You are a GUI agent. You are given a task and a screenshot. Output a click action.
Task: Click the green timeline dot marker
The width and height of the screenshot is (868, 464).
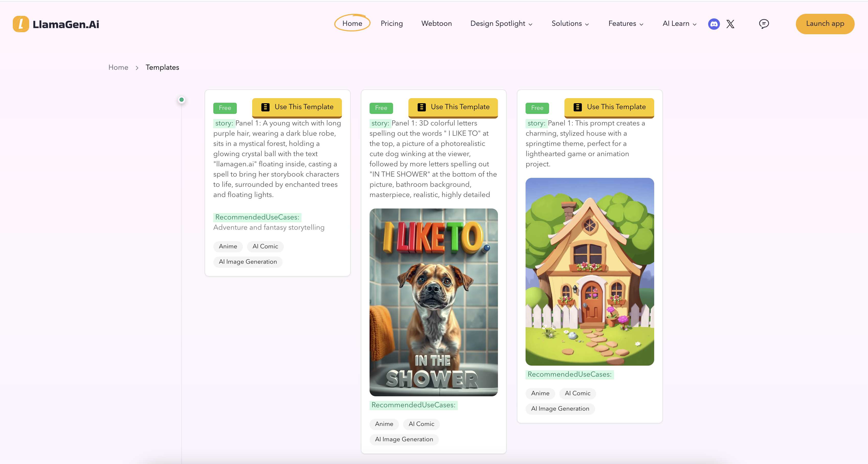(x=182, y=100)
